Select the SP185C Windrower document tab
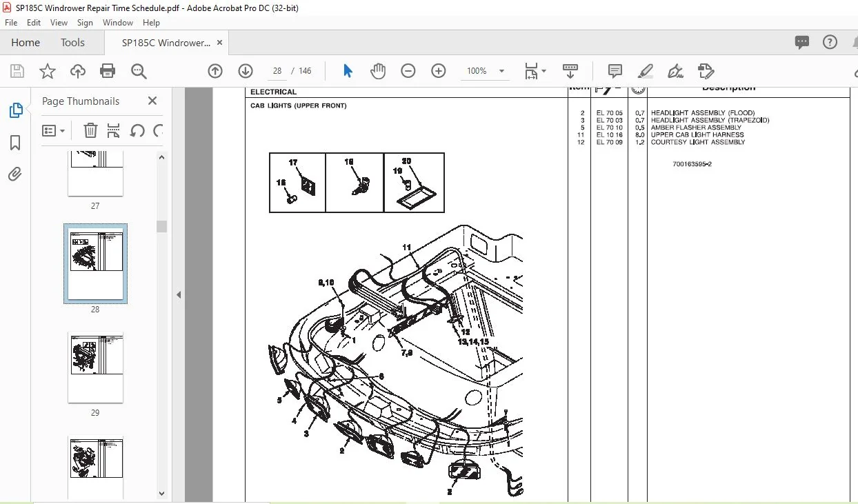Screen dimensions: 858x504 click(166, 43)
